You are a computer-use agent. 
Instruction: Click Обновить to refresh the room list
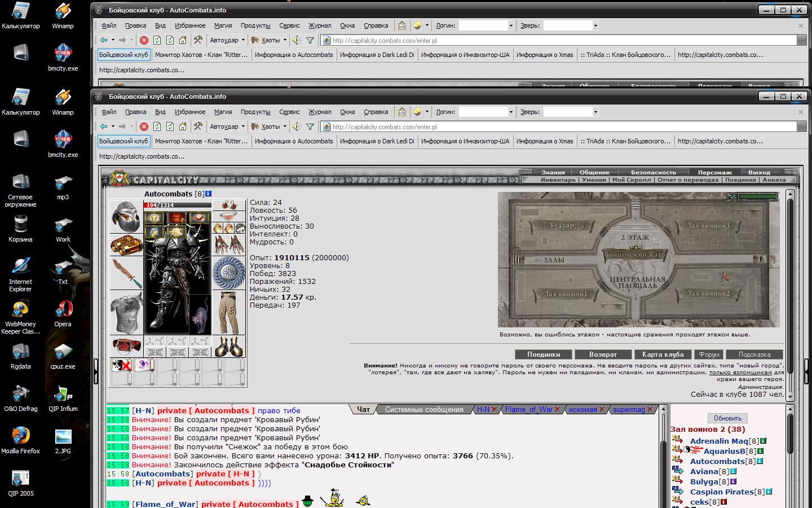tap(727, 418)
